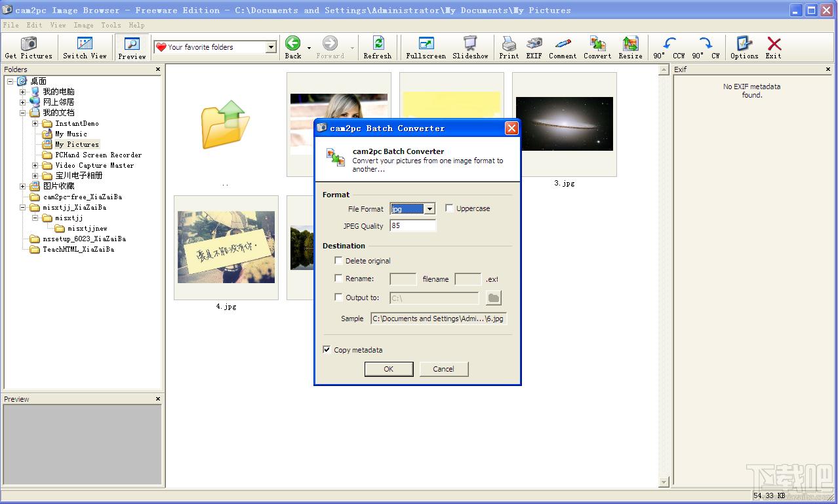838x504 pixels.
Task: Select the misxtjjnew folder
Action: point(87,228)
